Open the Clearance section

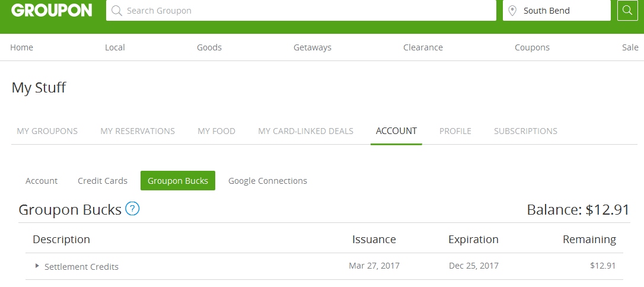[x=423, y=47]
